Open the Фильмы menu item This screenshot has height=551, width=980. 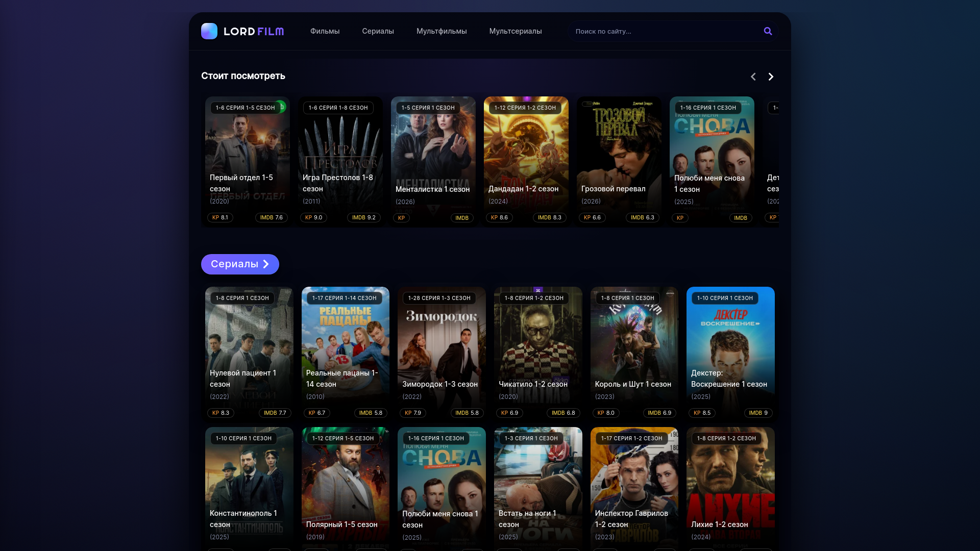tap(325, 31)
